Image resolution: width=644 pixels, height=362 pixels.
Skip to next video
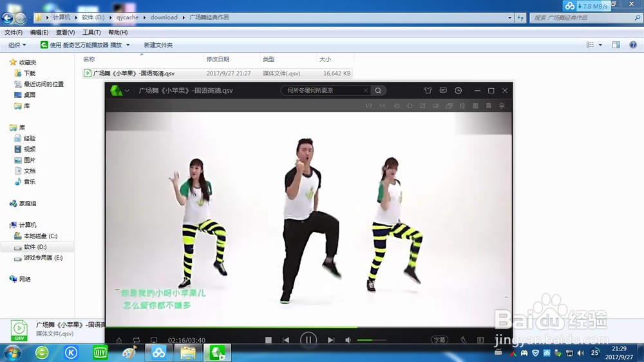(330, 340)
